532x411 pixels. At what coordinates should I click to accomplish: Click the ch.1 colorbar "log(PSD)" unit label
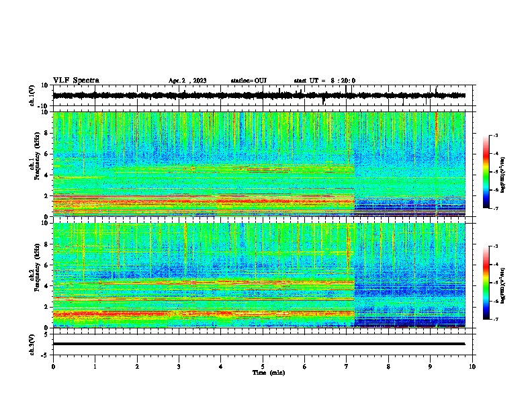coord(502,175)
